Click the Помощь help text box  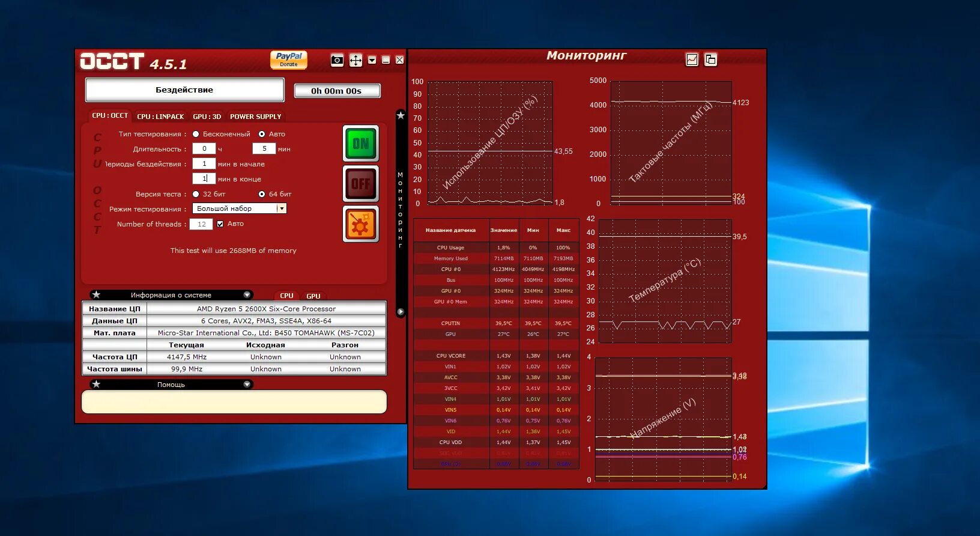(234, 402)
